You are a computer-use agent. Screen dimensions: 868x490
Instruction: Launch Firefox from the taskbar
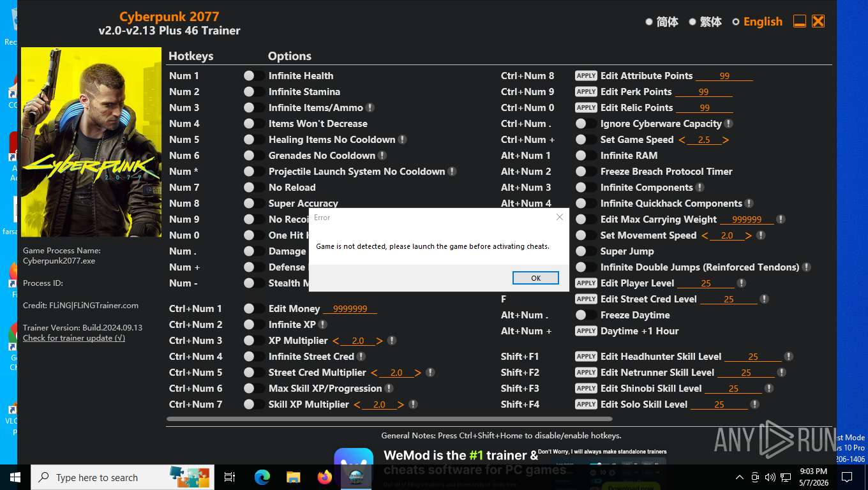tap(324, 477)
